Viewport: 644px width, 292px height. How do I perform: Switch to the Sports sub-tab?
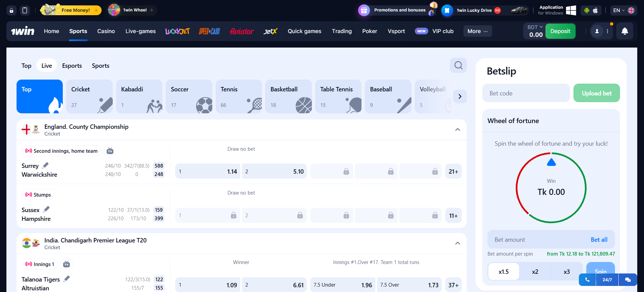tap(101, 66)
